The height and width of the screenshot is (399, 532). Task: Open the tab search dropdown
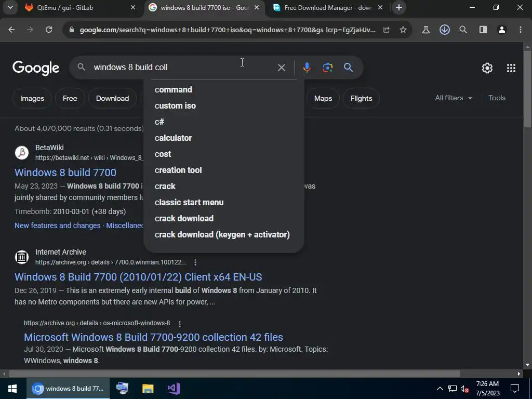pos(10,7)
